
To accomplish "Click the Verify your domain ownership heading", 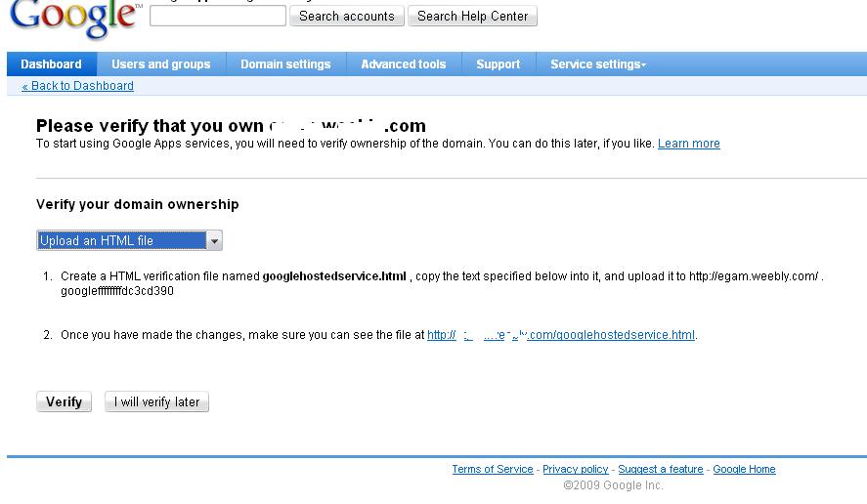I will tap(138, 204).
